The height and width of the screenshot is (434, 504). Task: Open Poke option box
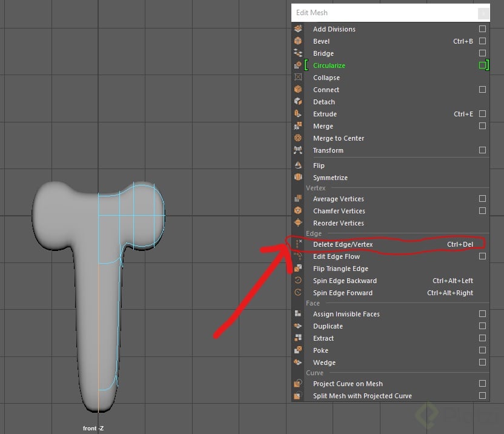tap(482, 350)
